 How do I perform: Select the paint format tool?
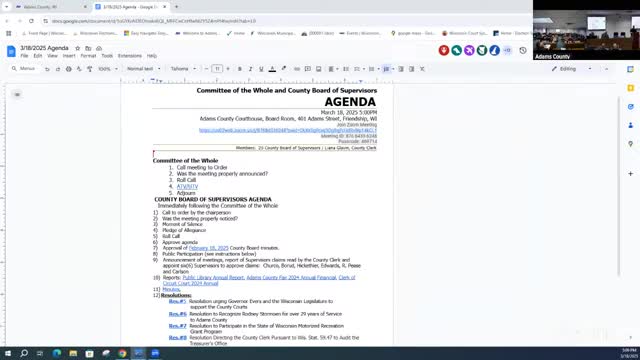[90, 69]
